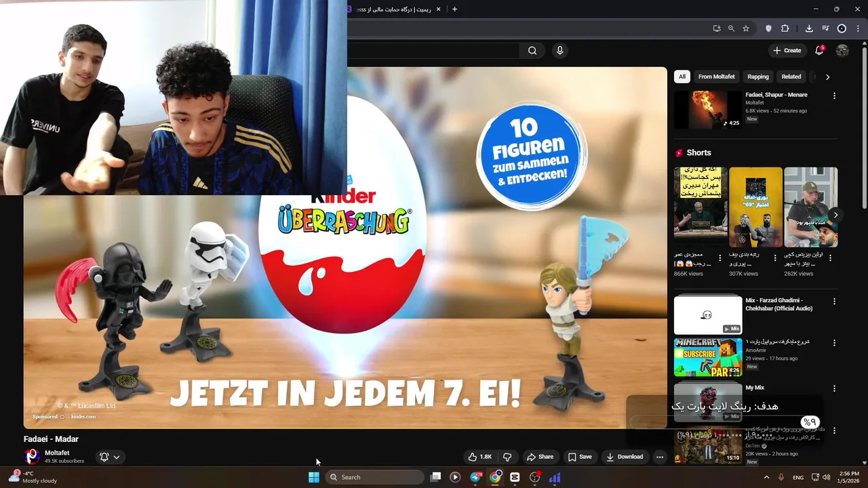Open options menu for 262K views Short

[830, 258]
